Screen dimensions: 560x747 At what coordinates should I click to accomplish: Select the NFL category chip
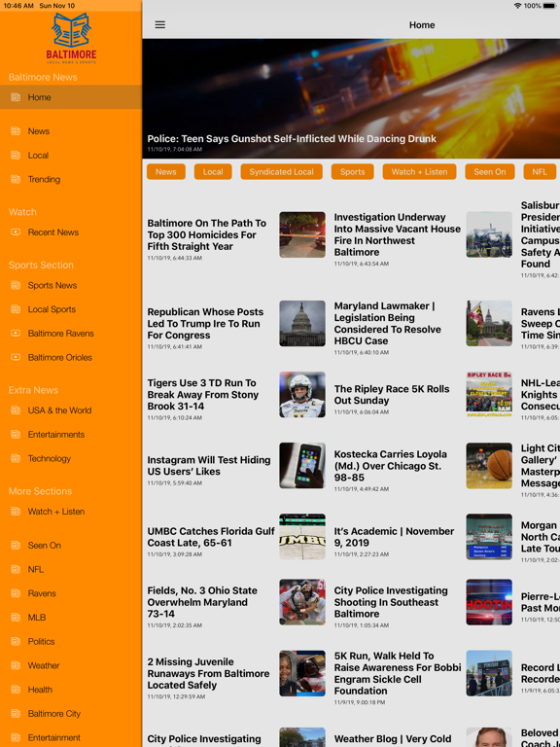(x=540, y=172)
